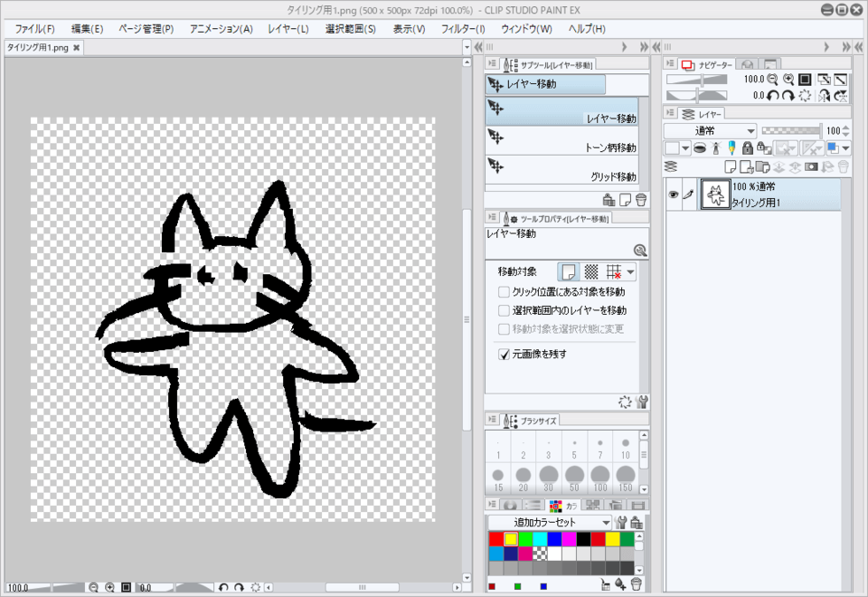
Task: Open the 追加カラーセット dropdown
Action: (x=551, y=521)
